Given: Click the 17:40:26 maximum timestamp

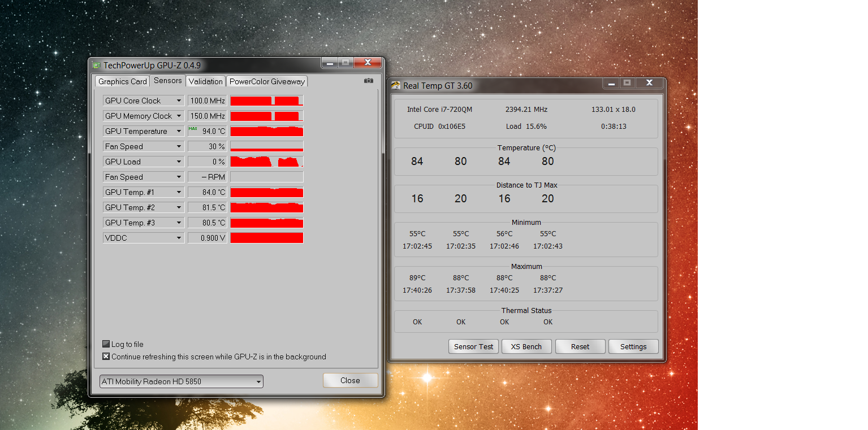Looking at the screenshot, I should (x=417, y=290).
